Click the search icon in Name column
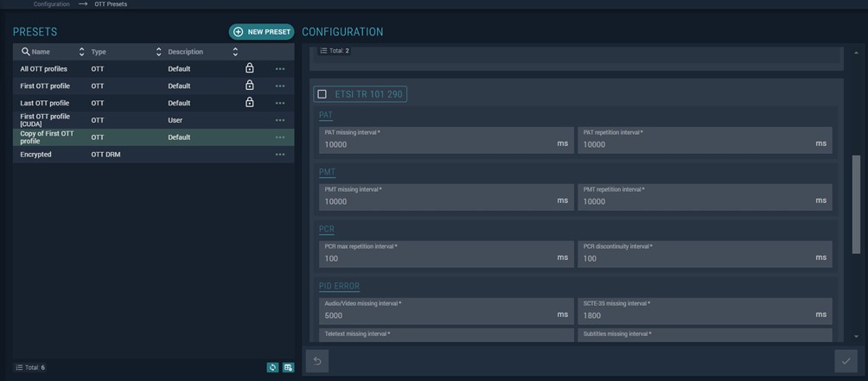Image resolution: width=868 pixels, height=381 pixels. [x=26, y=52]
